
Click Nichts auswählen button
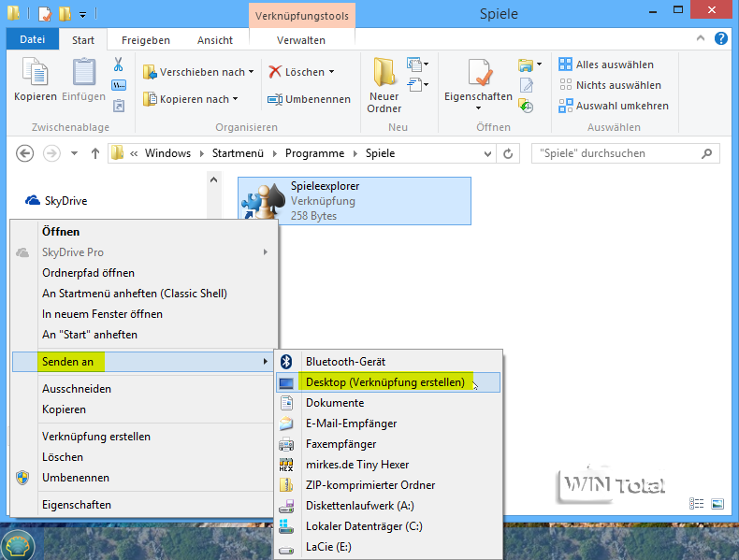[x=610, y=85]
